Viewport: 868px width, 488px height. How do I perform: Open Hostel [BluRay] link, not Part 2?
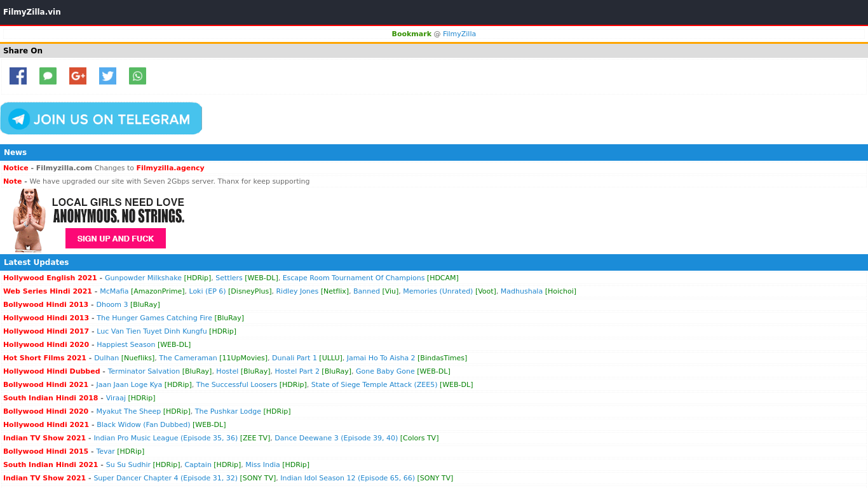pos(227,372)
